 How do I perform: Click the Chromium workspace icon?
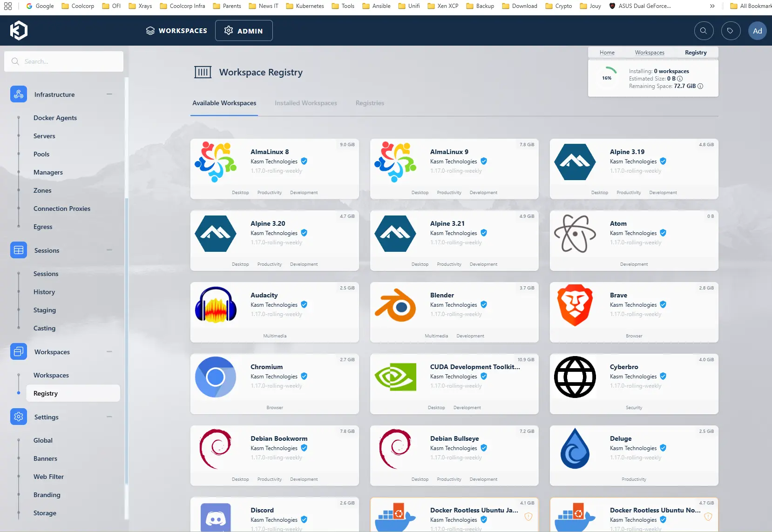point(216,377)
